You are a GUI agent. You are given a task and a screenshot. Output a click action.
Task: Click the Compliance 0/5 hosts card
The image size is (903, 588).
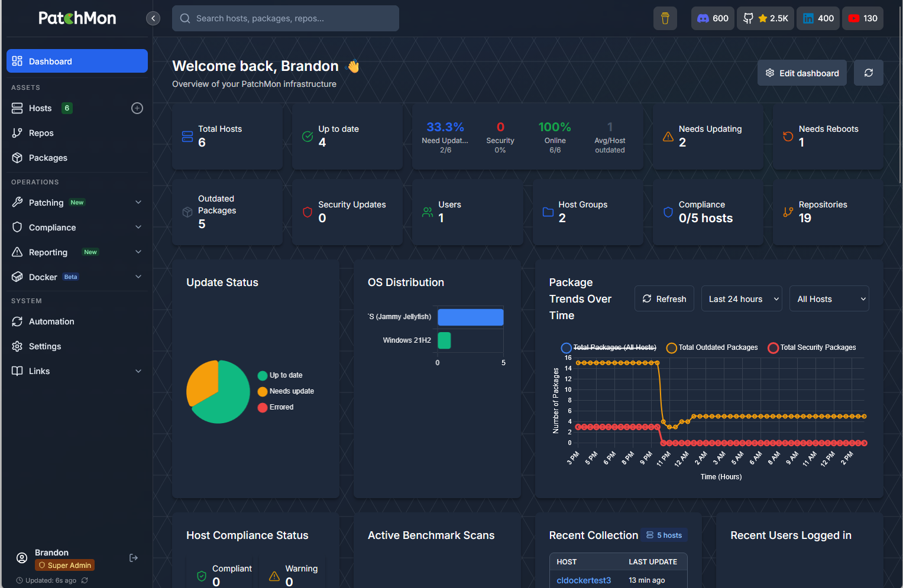click(x=707, y=212)
